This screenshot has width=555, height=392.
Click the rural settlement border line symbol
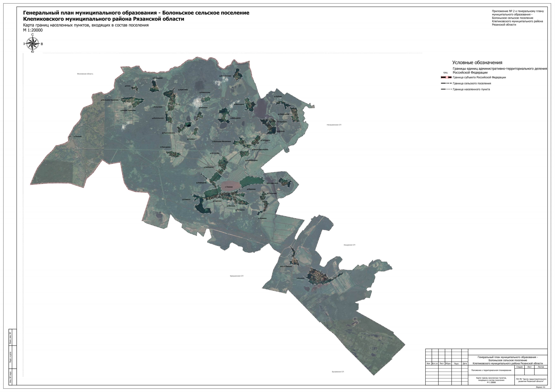click(446, 83)
